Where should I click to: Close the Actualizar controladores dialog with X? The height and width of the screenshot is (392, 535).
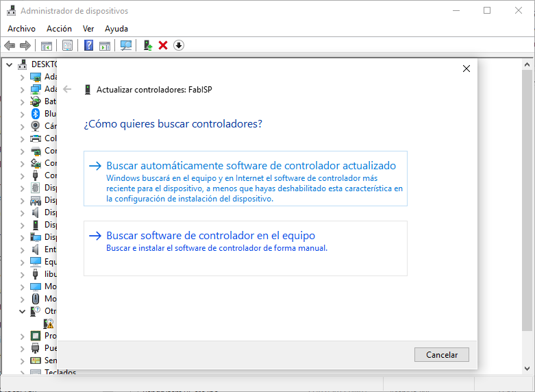[x=466, y=69]
